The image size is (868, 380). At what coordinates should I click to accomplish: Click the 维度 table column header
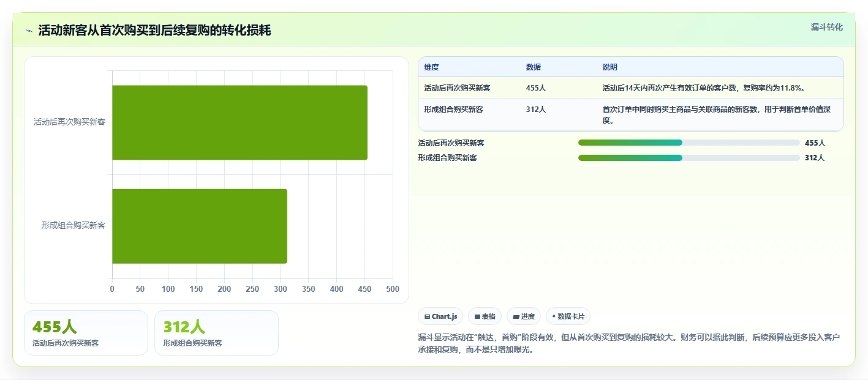(x=431, y=67)
